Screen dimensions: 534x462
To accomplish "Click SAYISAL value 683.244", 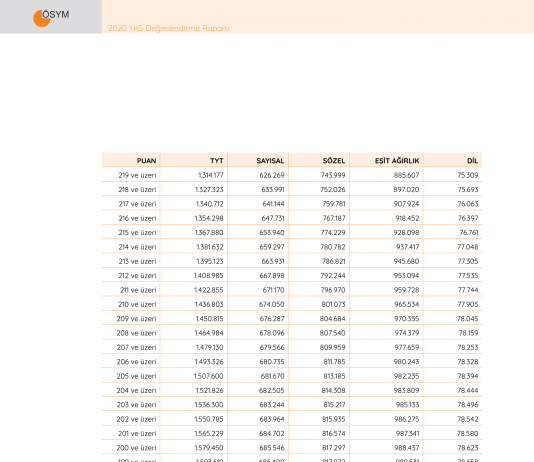I will (x=272, y=405).
